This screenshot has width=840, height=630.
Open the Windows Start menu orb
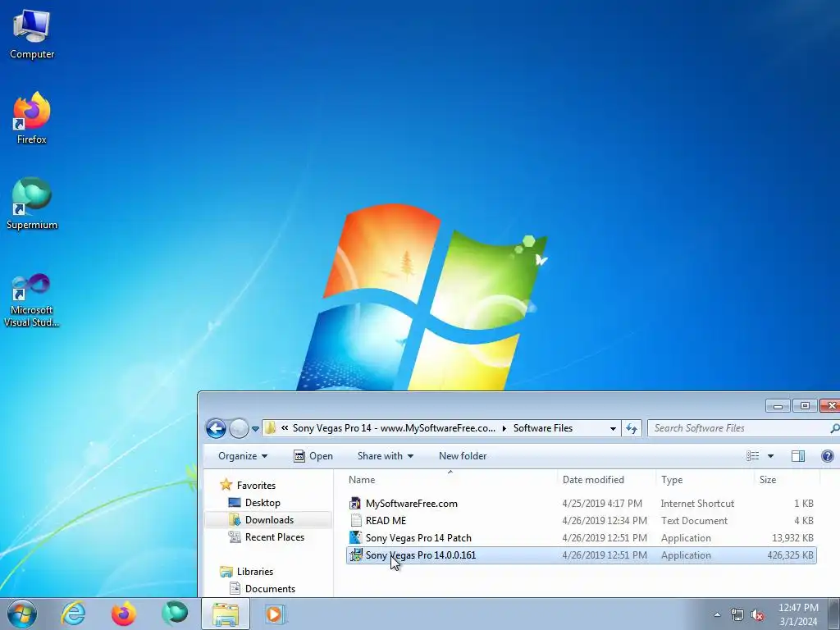(x=21, y=614)
